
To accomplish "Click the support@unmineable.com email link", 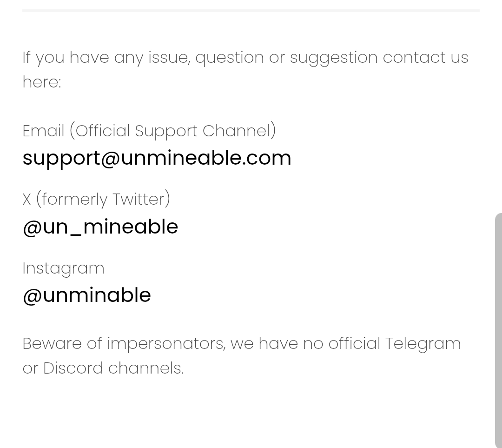I will [x=157, y=158].
